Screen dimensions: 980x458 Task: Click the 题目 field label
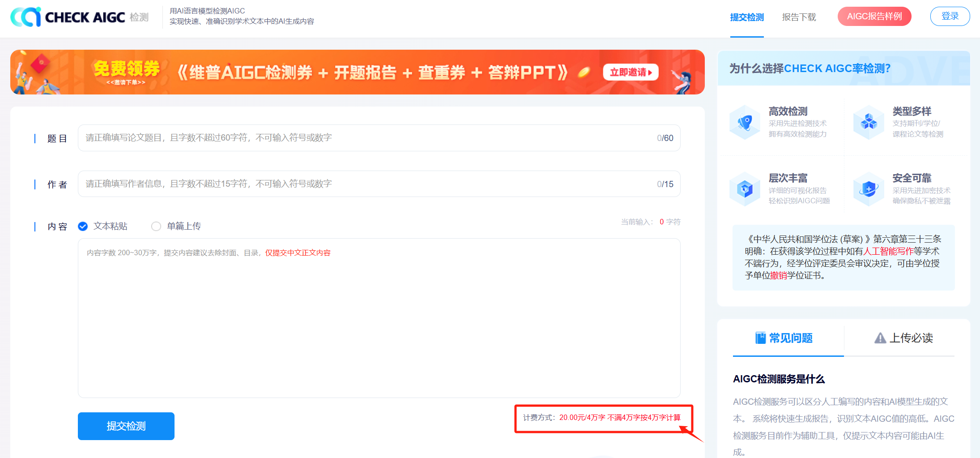(57, 139)
